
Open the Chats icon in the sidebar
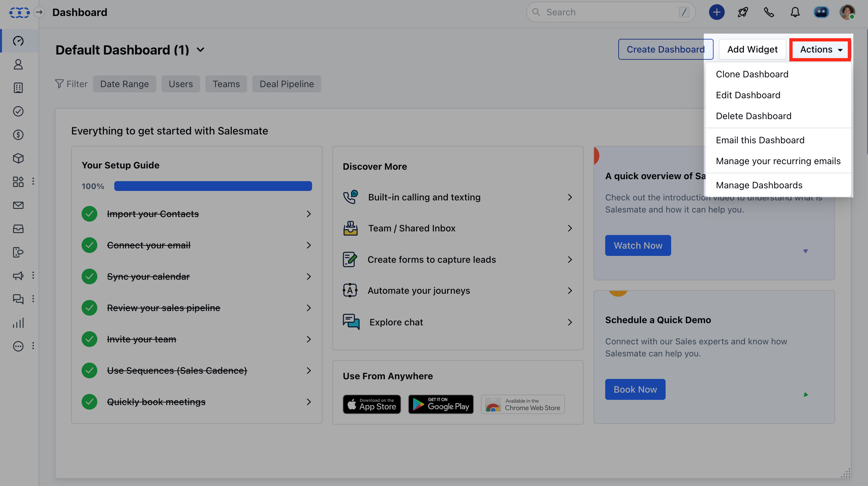18,299
